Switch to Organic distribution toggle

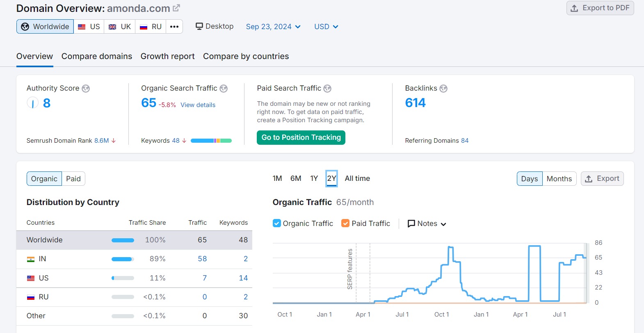pyautogui.click(x=44, y=179)
